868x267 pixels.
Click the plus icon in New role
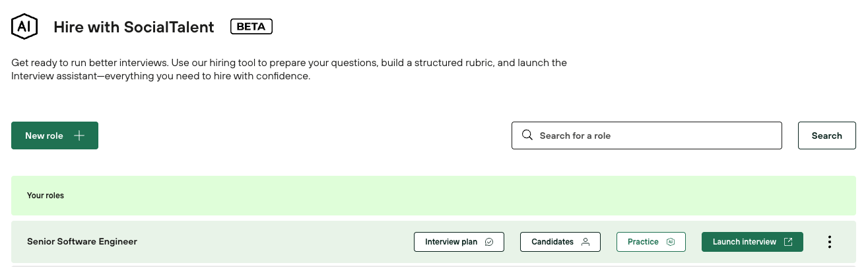(x=79, y=135)
